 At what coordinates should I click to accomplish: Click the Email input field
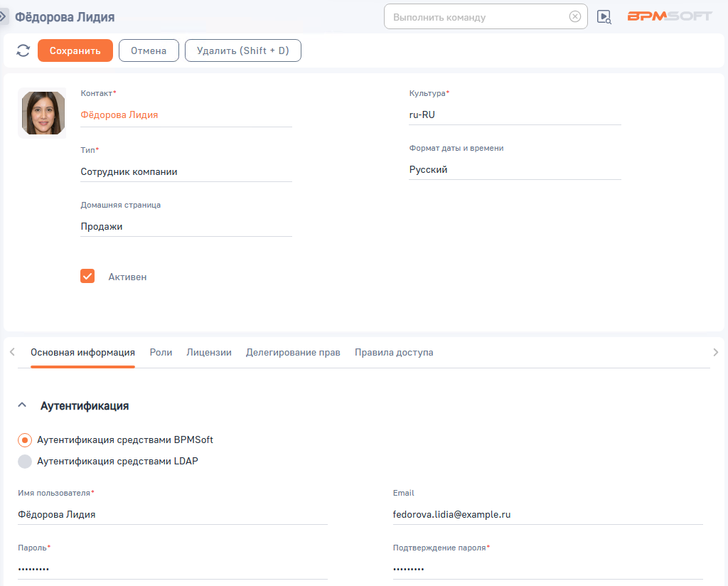[x=548, y=514]
